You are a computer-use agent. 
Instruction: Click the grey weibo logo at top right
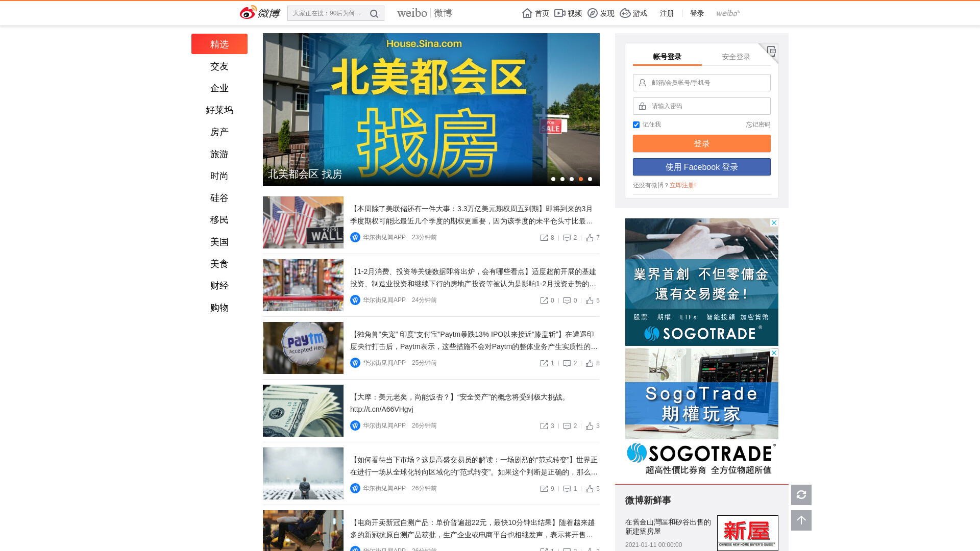(728, 13)
